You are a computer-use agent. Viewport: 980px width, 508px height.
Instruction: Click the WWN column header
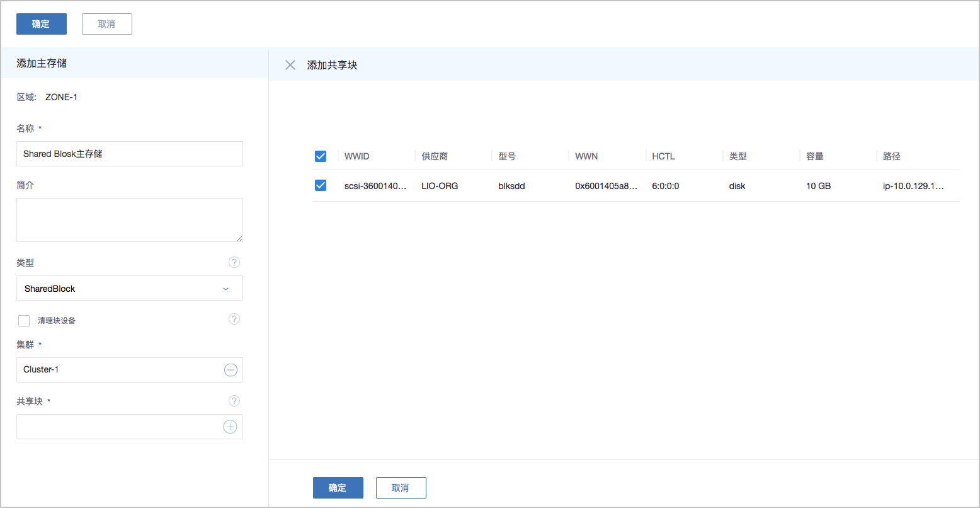[586, 156]
